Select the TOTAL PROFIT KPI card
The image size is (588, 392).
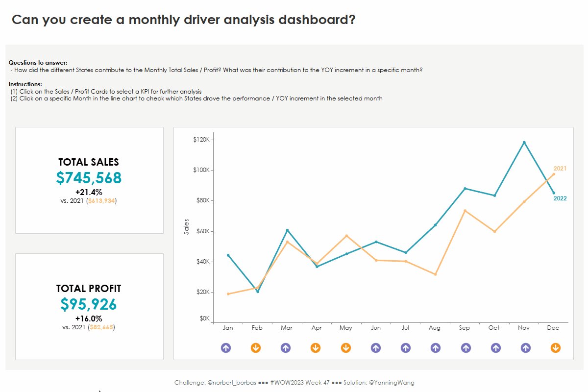pyautogui.click(x=89, y=307)
